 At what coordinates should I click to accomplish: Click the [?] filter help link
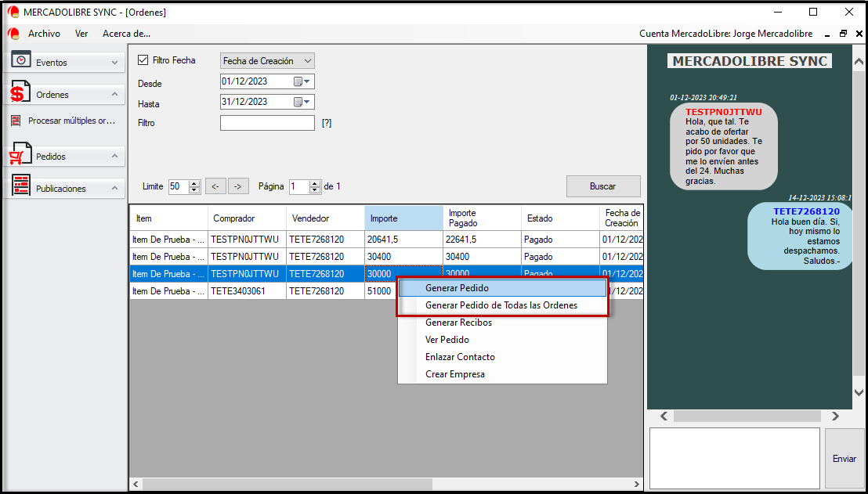pos(327,123)
